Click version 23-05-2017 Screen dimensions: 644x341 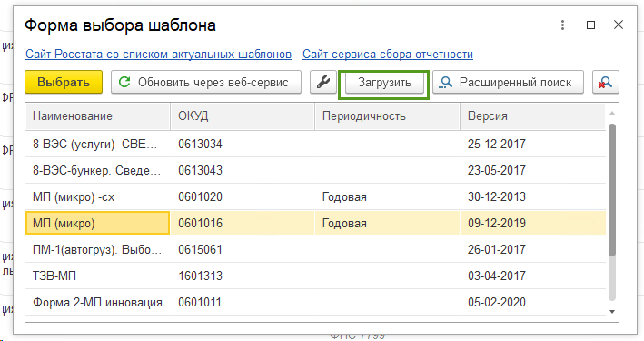click(x=497, y=170)
